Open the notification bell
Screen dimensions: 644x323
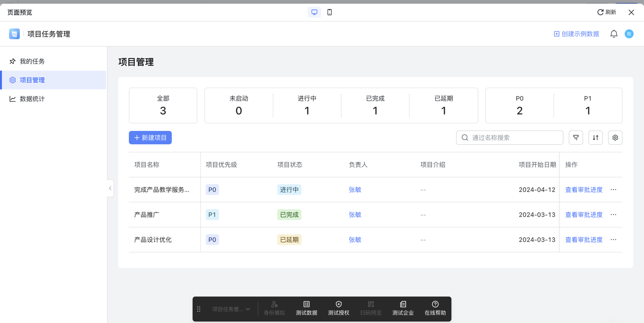point(614,34)
